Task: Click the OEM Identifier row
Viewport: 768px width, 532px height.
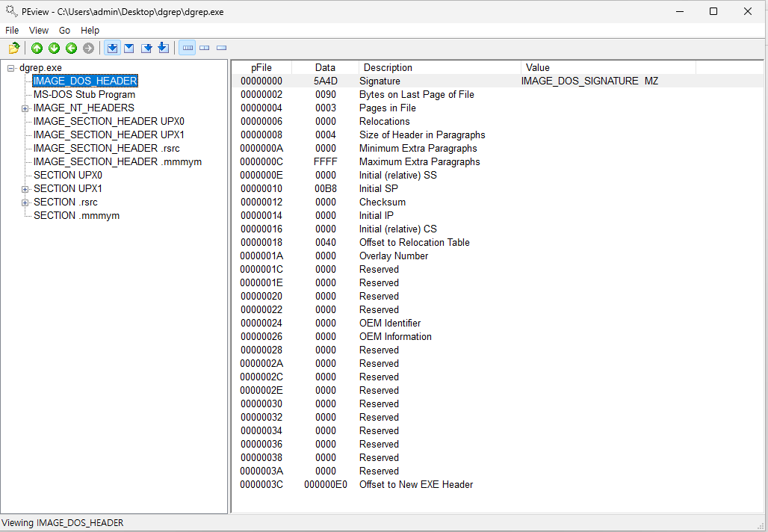Action: click(x=497, y=324)
